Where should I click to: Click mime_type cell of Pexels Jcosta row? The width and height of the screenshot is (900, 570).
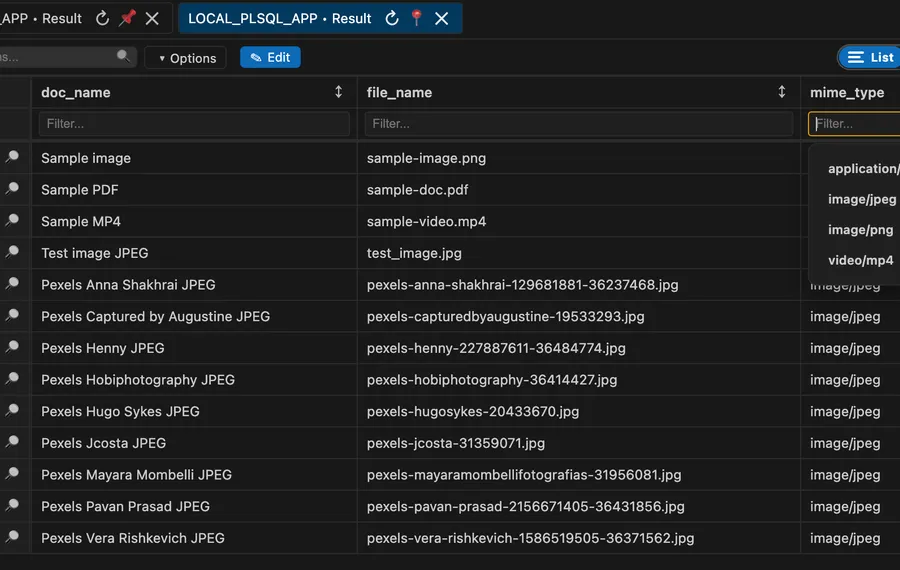click(851, 443)
